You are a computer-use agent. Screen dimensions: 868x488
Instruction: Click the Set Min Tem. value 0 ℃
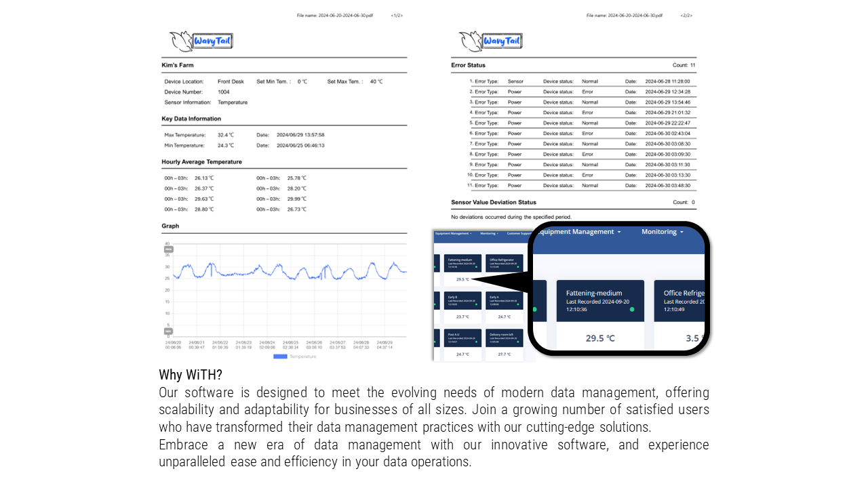(x=302, y=81)
